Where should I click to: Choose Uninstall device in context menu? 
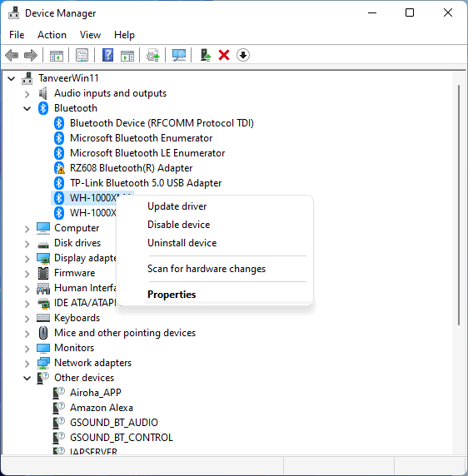click(182, 243)
